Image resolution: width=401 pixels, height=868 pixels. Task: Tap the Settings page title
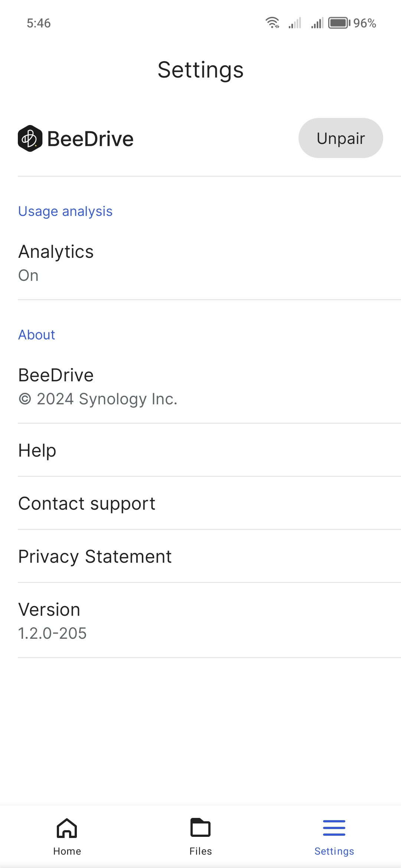[200, 70]
